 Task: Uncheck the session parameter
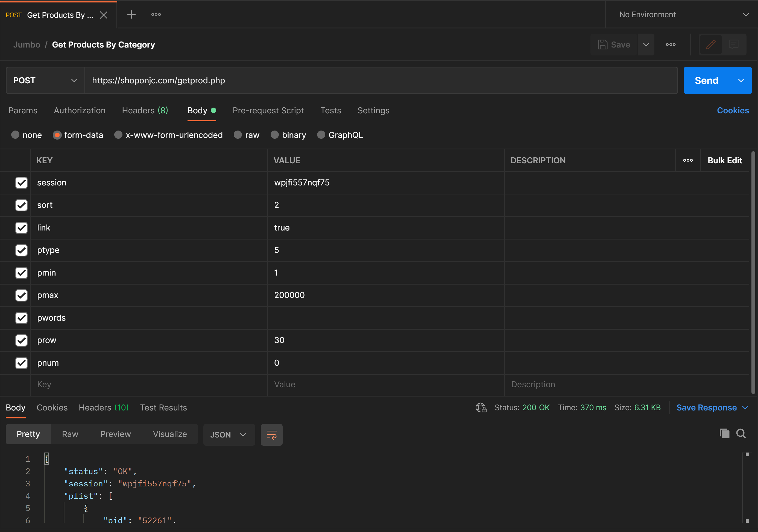click(22, 183)
